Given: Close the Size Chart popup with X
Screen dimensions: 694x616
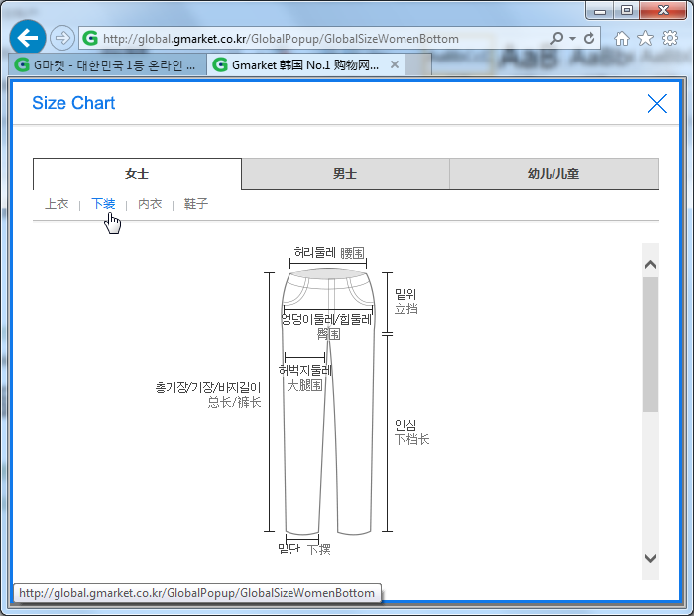Looking at the screenshot, I should [656, 103].
